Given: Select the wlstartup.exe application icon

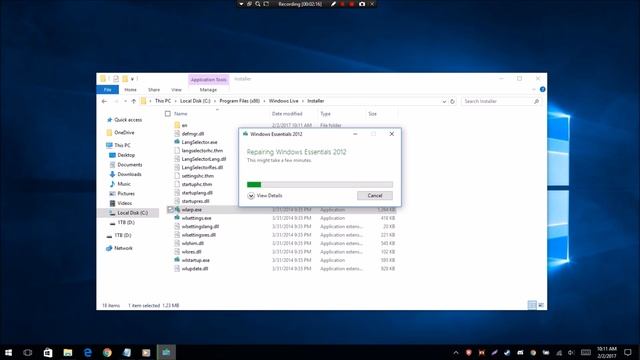Looking at the screenshot, I should [x=177, y=260].
